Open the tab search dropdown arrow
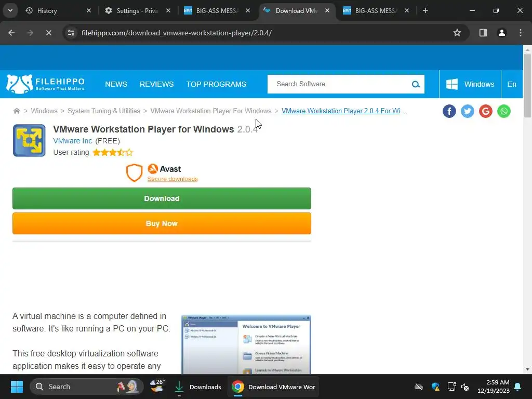Screen dimensions: 532x399 (x=10, y=10)
